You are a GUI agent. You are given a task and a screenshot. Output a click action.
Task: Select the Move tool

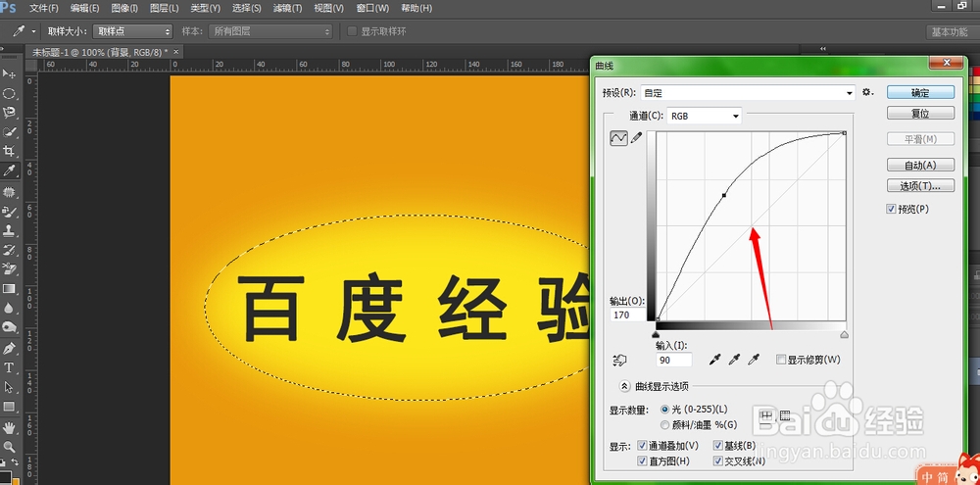coord(10,73)
